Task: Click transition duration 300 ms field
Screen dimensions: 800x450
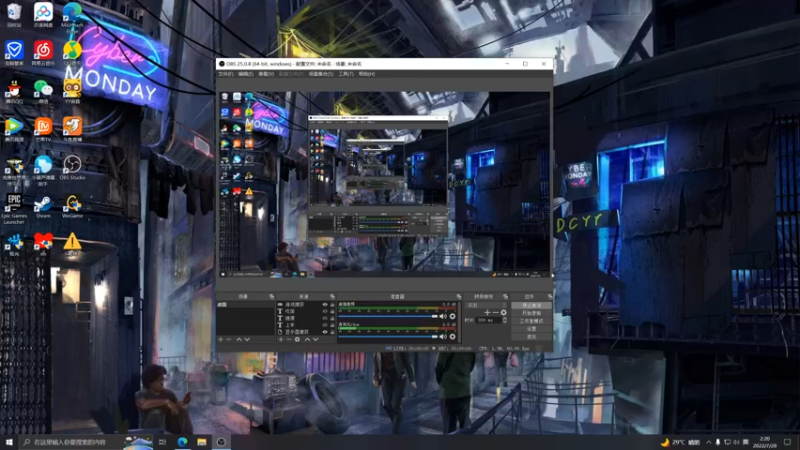Action: [x=489, y=320]
